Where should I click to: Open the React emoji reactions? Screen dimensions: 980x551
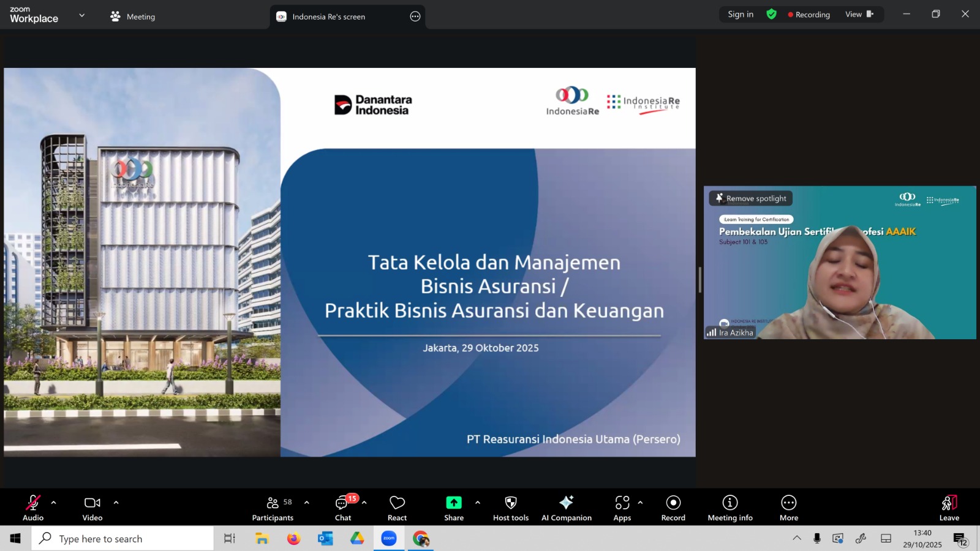click(x=397, y=508)
